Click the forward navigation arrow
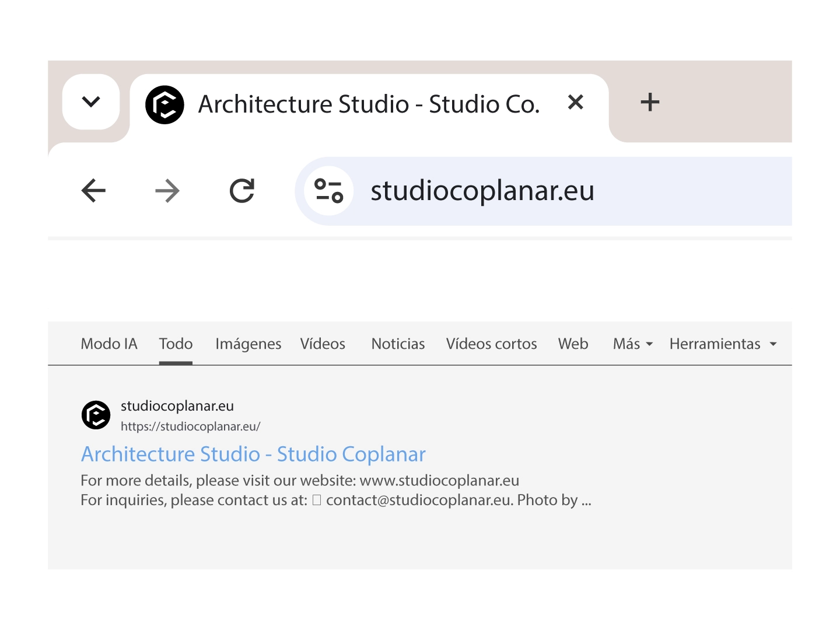Image resolution: width=840 pixels, height=630 pixels. (x=167, y=191)
